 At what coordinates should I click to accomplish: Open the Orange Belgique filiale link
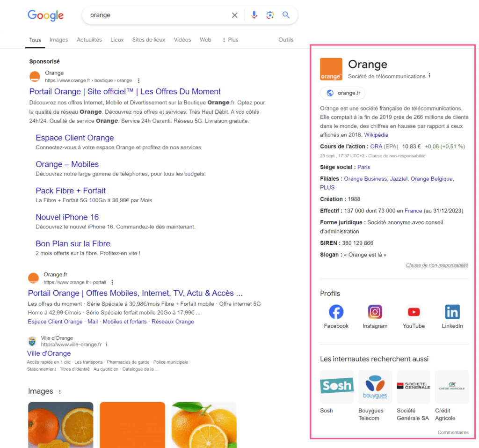pyautogui.click(x=431, y=179)
